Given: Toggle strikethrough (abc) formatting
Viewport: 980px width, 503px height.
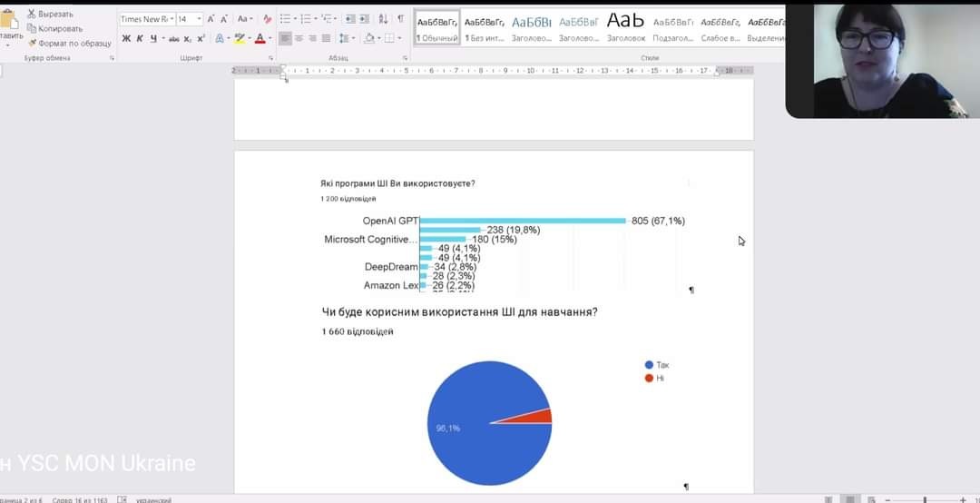Looking at the screenshot, I should click(x=173, y=38).
